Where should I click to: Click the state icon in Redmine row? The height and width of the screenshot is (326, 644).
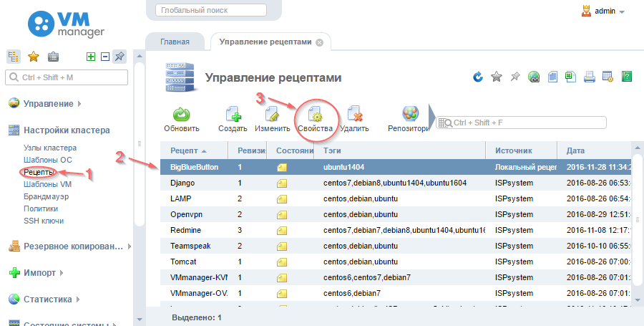[282, 231]
